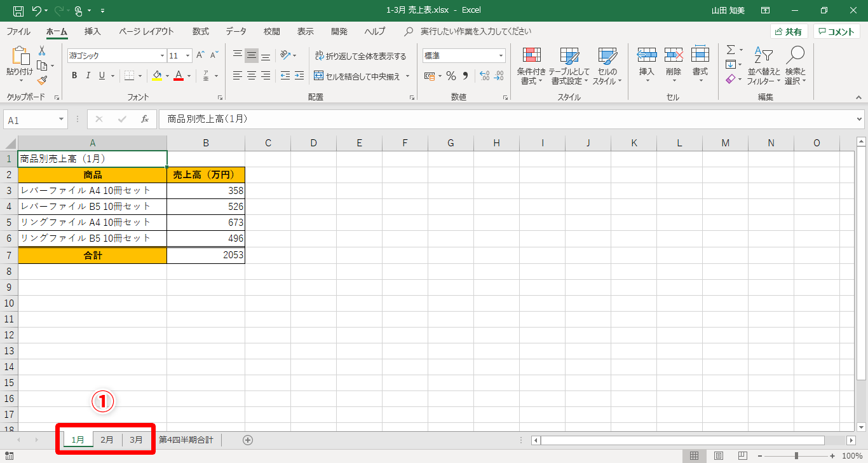Click the decrease indent icon
This screenshot has height=463, width=868.
(x=285, y=76)
